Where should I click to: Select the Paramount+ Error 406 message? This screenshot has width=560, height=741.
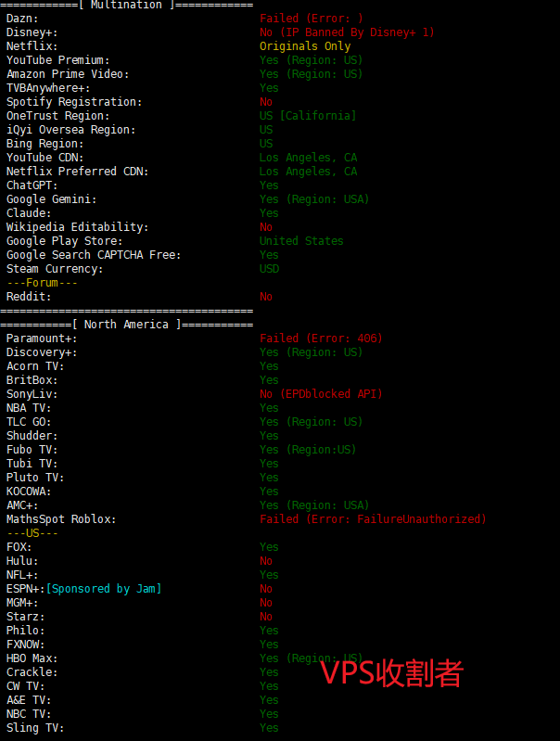(321, 339)
